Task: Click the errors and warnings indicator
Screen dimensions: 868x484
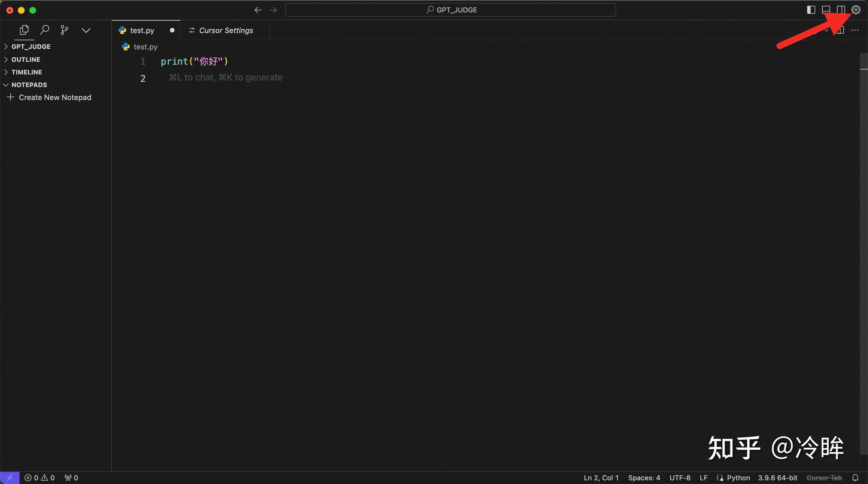Action: (39, 477)
